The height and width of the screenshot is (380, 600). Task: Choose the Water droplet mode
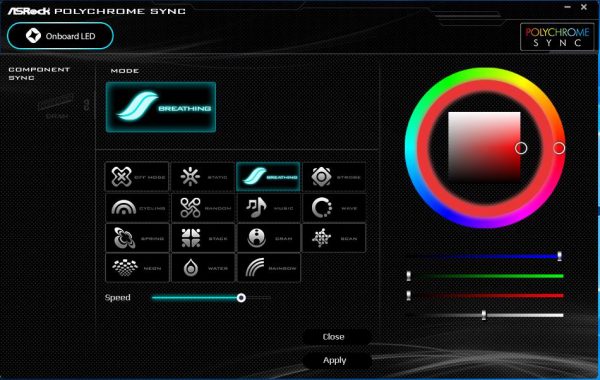coord(203,268)
